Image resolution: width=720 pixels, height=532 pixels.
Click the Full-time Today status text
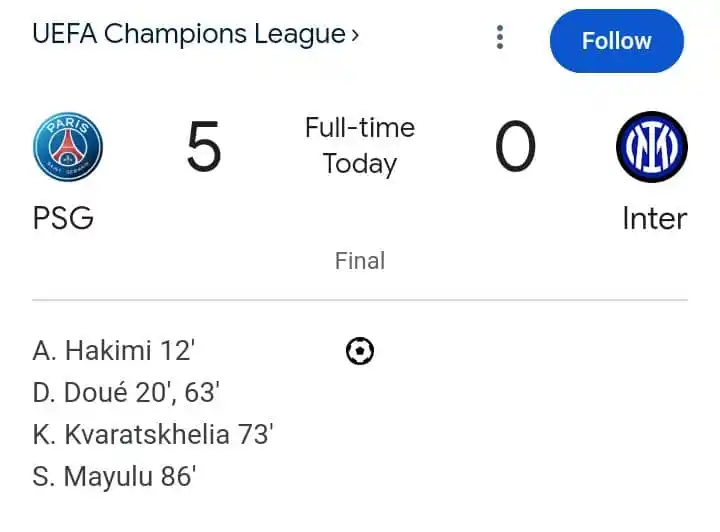(x=360, y=146)
